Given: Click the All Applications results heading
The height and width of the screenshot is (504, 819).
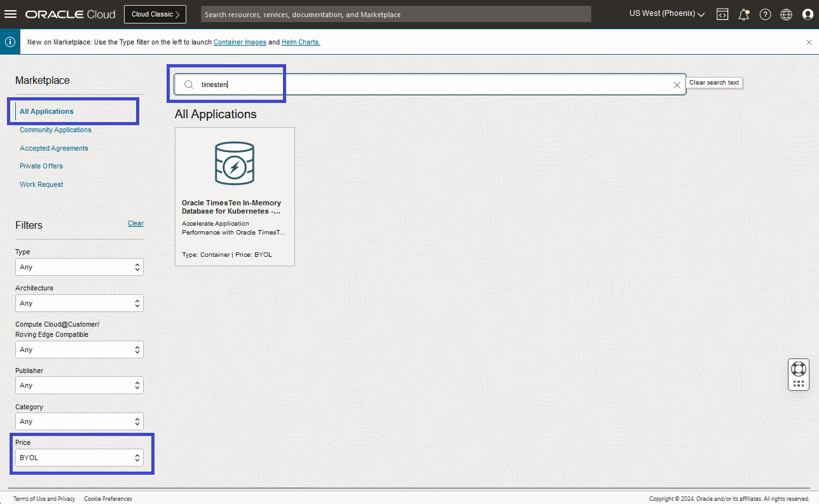Looking at the screenshot, I should pyautogui.click(x=216, y=114).
